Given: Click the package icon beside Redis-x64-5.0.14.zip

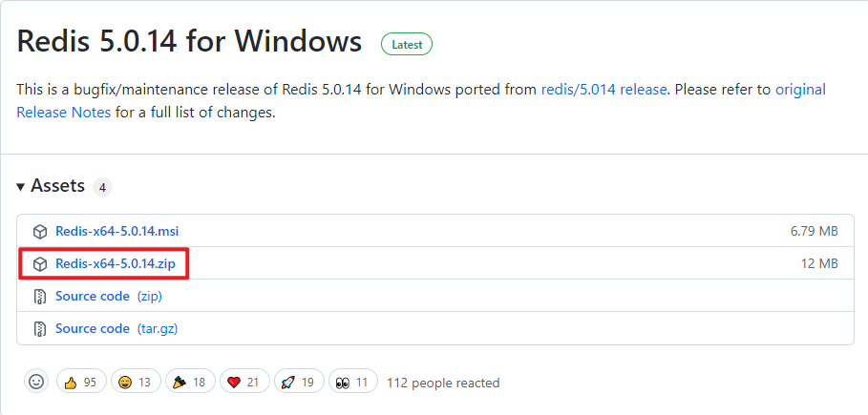Looking at the screenshot, I should (x=40, y=264).
